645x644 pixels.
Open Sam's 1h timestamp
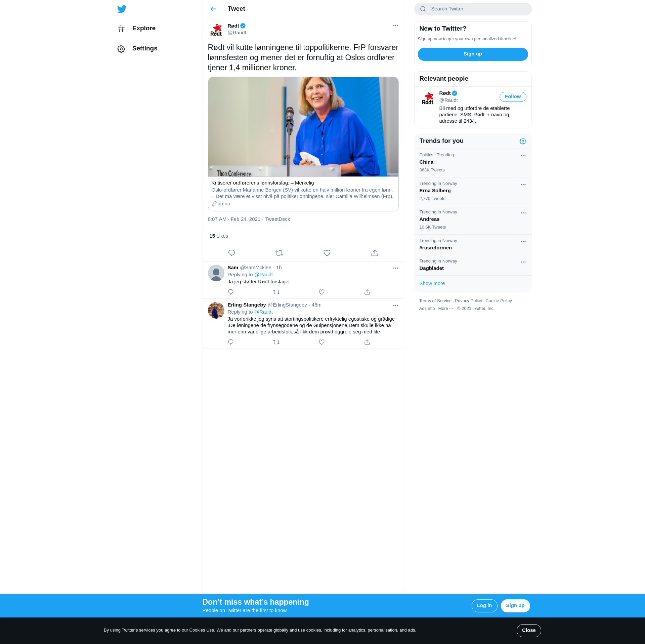pyautogui.click(x=279, y=268)
